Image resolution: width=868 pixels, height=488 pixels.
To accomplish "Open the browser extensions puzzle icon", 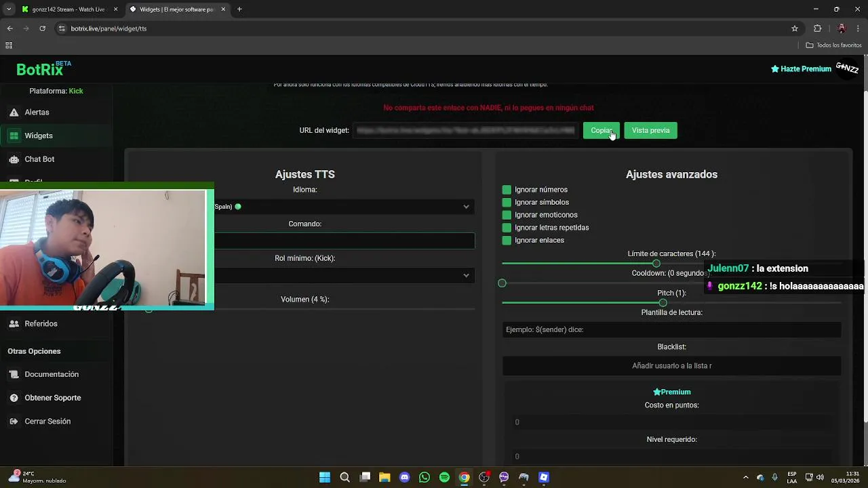I will click(817, 28).
